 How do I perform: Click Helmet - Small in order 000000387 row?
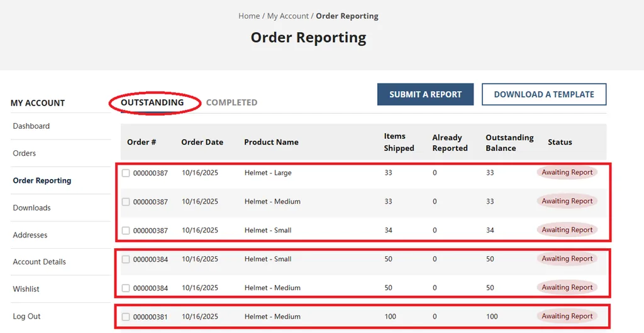[268, 230]
